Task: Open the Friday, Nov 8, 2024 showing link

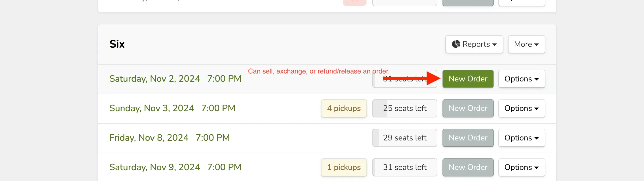Action: click(170, 138)
